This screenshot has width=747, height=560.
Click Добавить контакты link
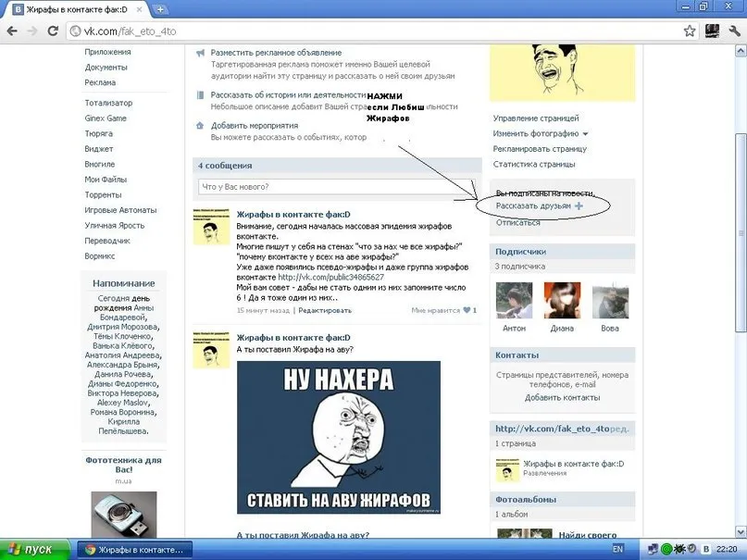[562, 398]
